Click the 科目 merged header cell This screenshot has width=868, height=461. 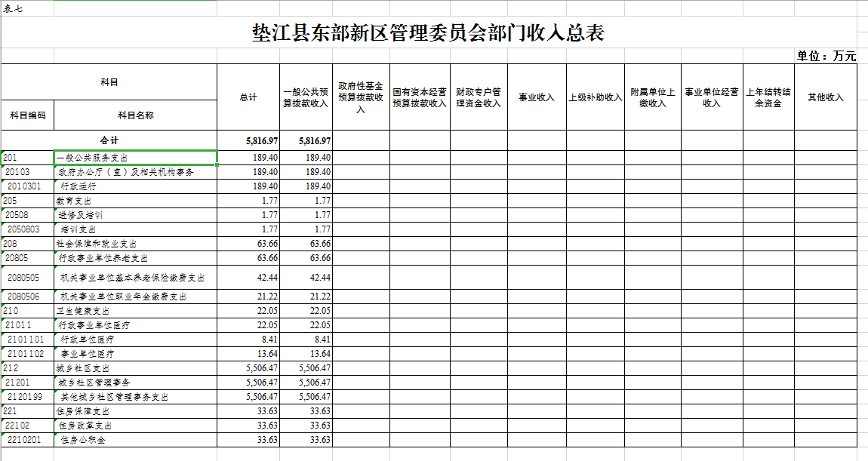tap(109, 82)
